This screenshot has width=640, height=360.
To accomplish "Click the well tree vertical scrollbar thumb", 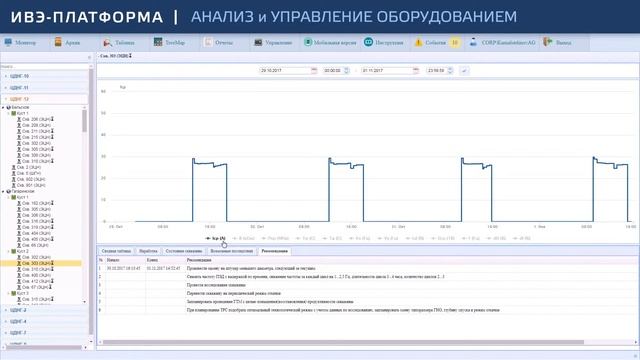I will (x=84, y=121).
